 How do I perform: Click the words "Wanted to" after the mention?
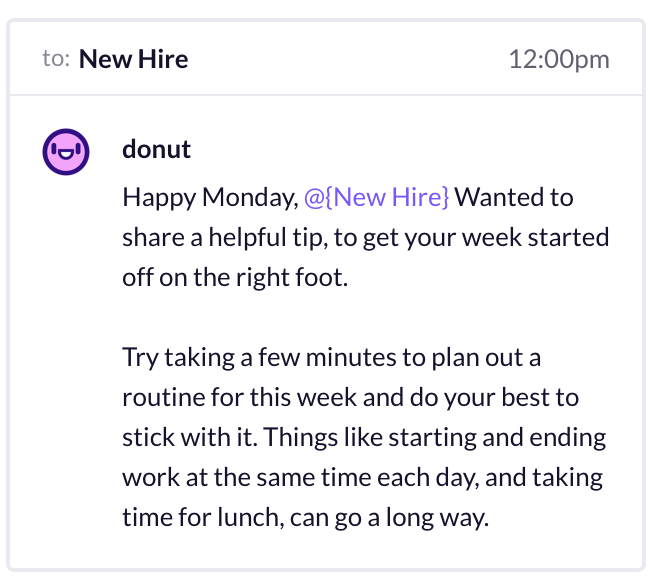pos(514,197)
